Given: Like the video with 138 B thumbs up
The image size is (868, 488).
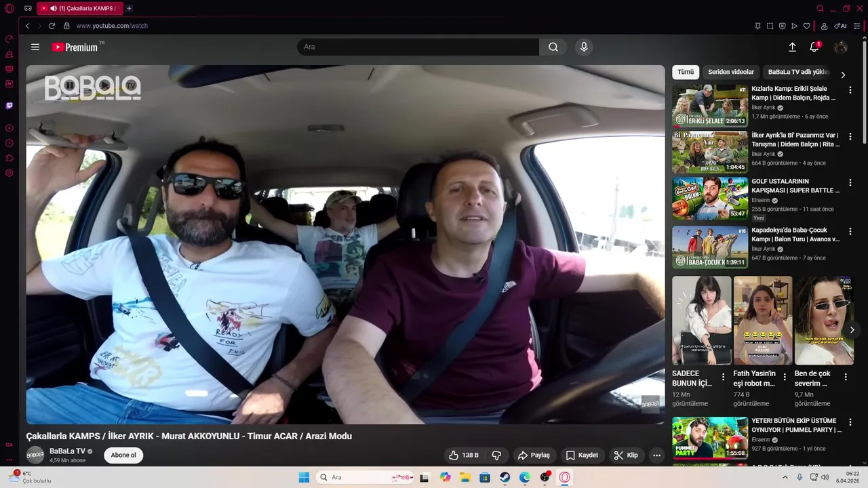Looking at the screenshot, I should (x=464, y=455).
